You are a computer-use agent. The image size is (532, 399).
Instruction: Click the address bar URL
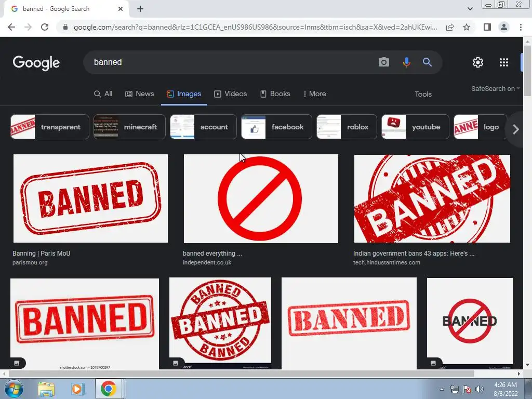point(255,27)
